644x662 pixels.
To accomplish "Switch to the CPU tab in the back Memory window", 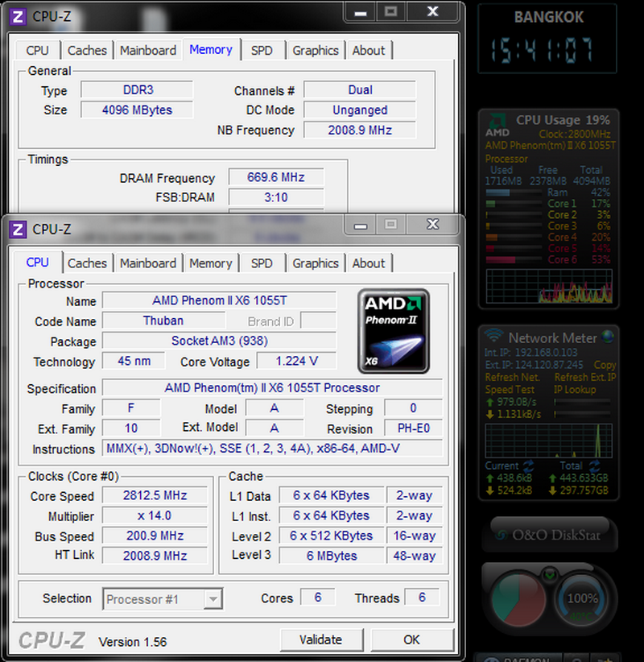I will [38, 50].
